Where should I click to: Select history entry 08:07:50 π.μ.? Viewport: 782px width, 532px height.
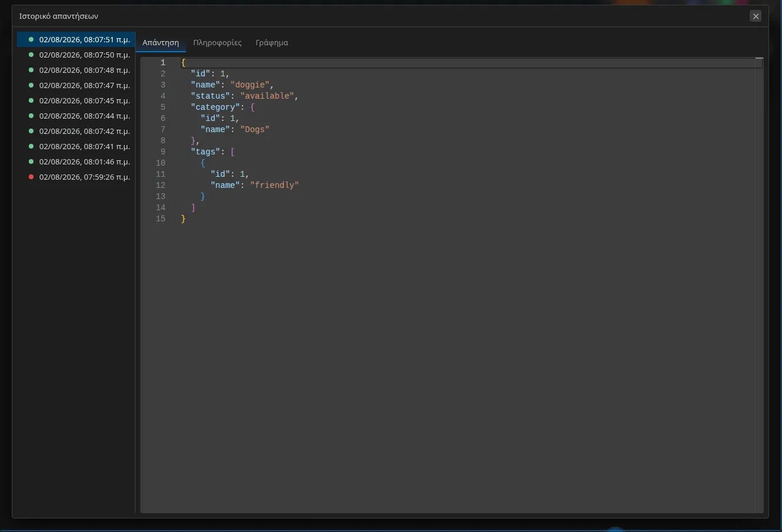(x=76, y=55)
